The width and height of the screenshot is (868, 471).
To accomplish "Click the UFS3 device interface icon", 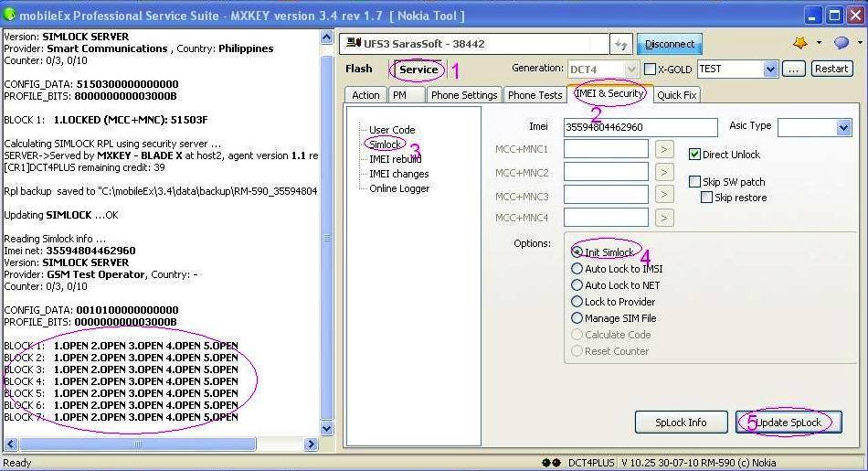I will (354, 43).
